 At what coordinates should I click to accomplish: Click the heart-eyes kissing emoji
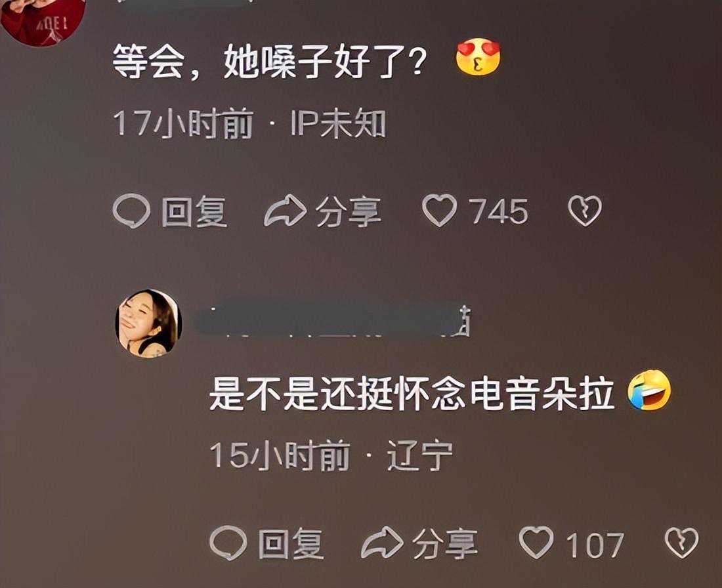click(478, 57)
